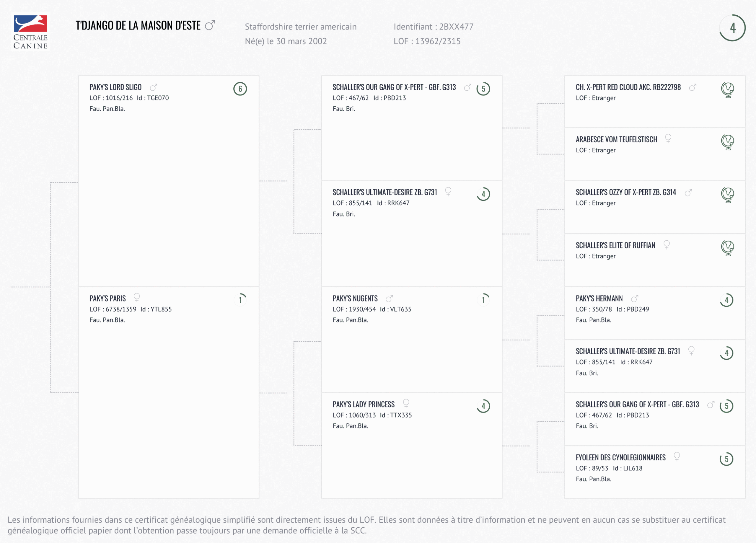
Task: Click the T'DJANGO DE LA MAISON D'ESTE title
Action: click(138, 26)
